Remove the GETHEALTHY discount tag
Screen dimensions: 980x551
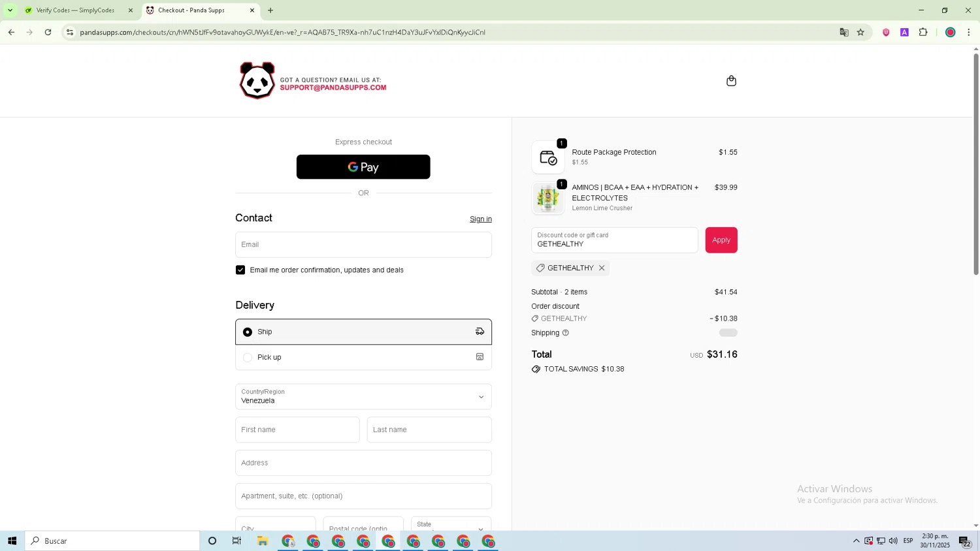point(602,268)
